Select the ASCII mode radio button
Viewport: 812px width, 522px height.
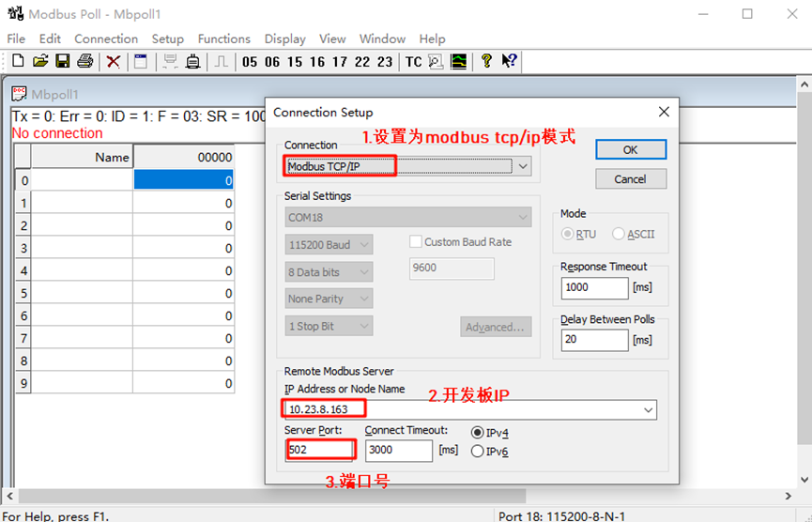(x=619, y=234)
